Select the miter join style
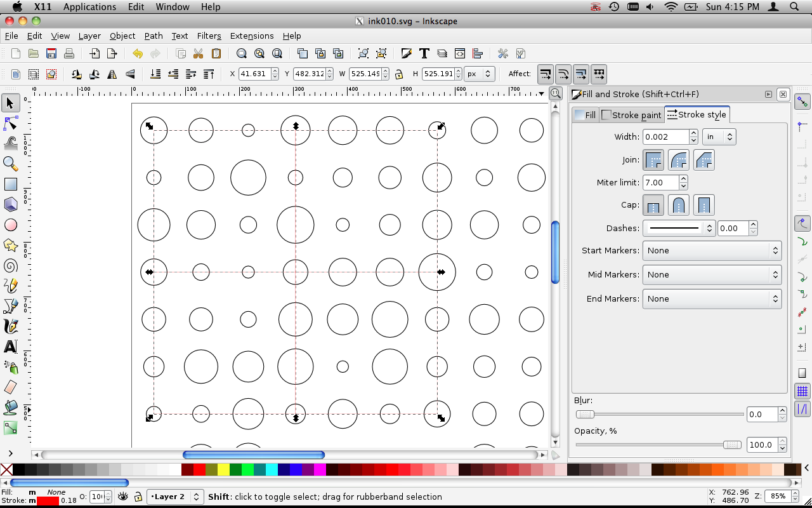The image size is (812, 508). click(x=653, y=160)
